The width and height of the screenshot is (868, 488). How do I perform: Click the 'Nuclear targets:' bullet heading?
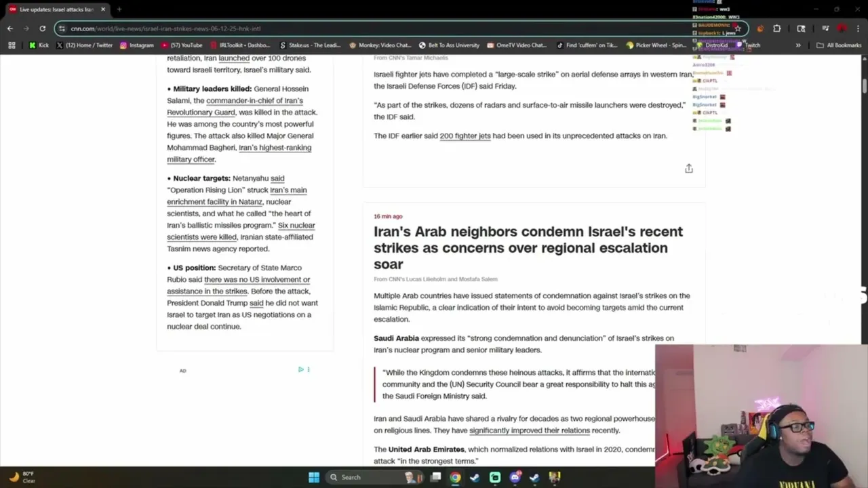pos(201,178)
